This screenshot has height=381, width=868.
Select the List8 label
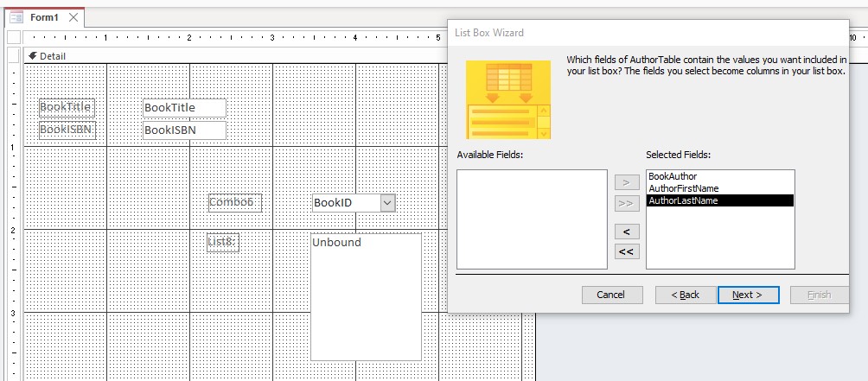222,242
